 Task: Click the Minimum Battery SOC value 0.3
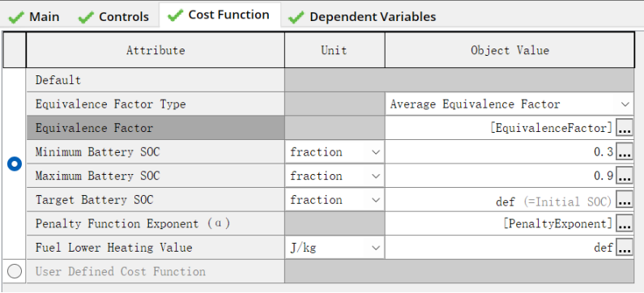coord(501,152)
